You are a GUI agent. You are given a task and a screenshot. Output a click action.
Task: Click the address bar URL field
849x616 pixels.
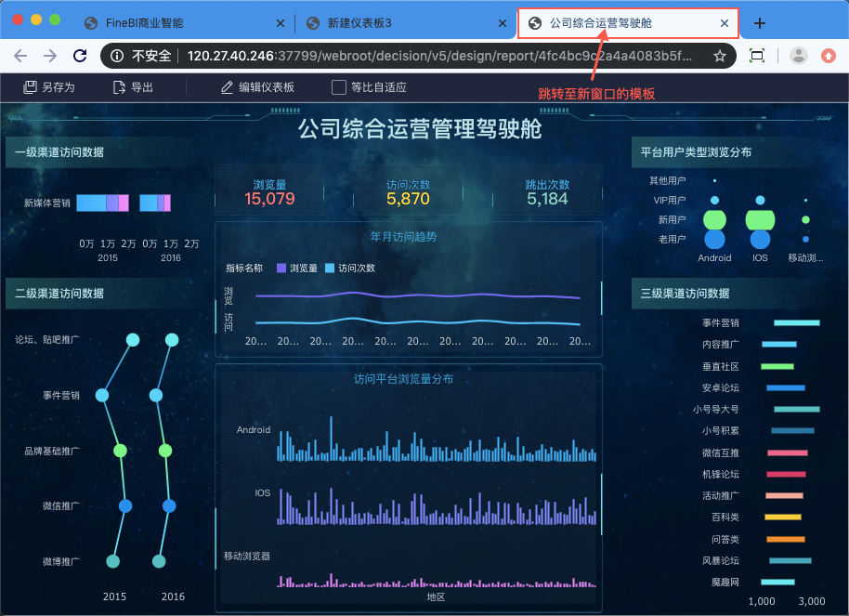pos(439,56)
